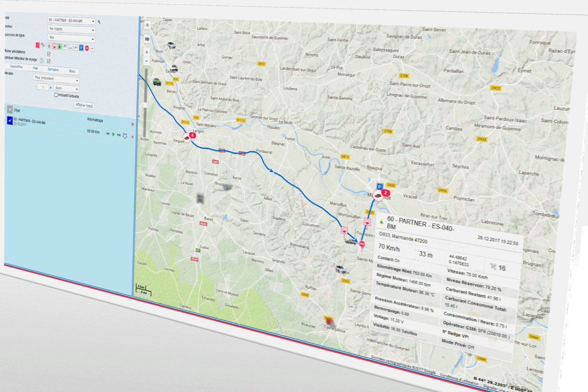Click the address D933, Marmande 47200
Image resolution: width=588 pixels, height=392 pixels.
403,237
